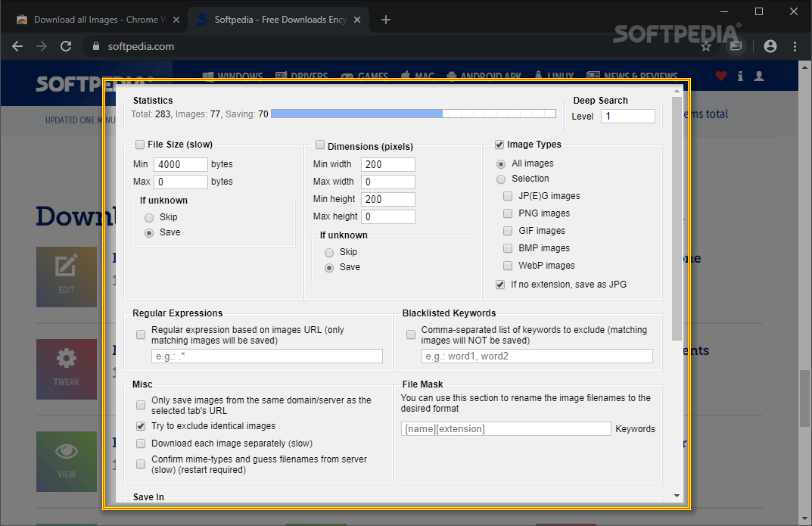Open the Linux section in Softpedia menu
812x526 pixels.
coord(554,76)
